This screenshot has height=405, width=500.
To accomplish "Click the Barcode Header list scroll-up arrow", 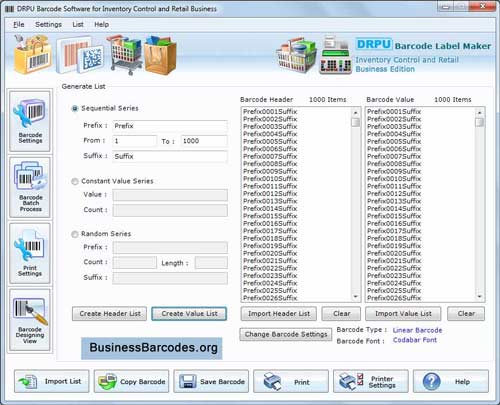I will point(356,113).
